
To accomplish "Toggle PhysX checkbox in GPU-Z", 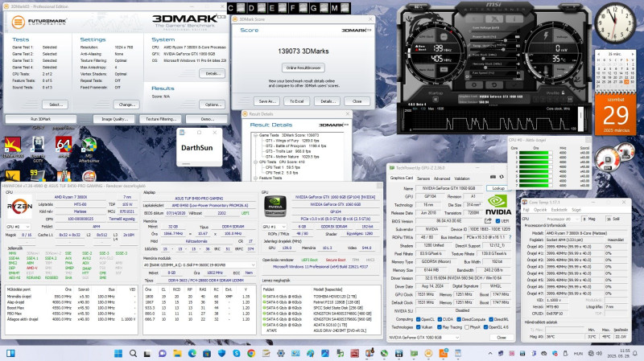I will pos(467,327).
